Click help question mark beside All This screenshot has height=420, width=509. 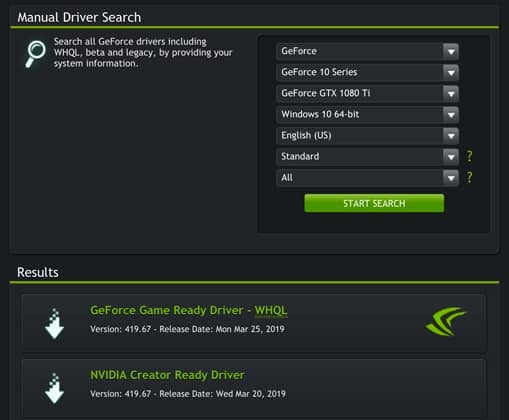(x=469, y=177)
